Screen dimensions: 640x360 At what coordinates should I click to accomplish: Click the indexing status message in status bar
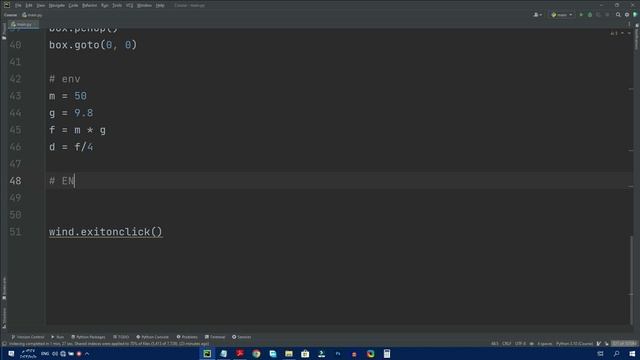[x=109, y=344]
